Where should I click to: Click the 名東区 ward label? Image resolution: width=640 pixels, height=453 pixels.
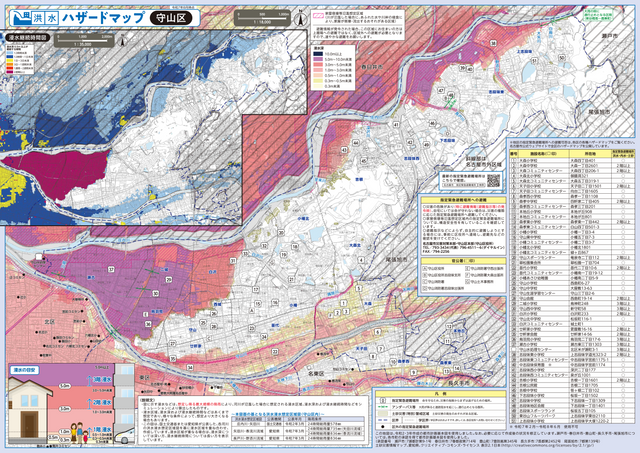click(316, 374)
